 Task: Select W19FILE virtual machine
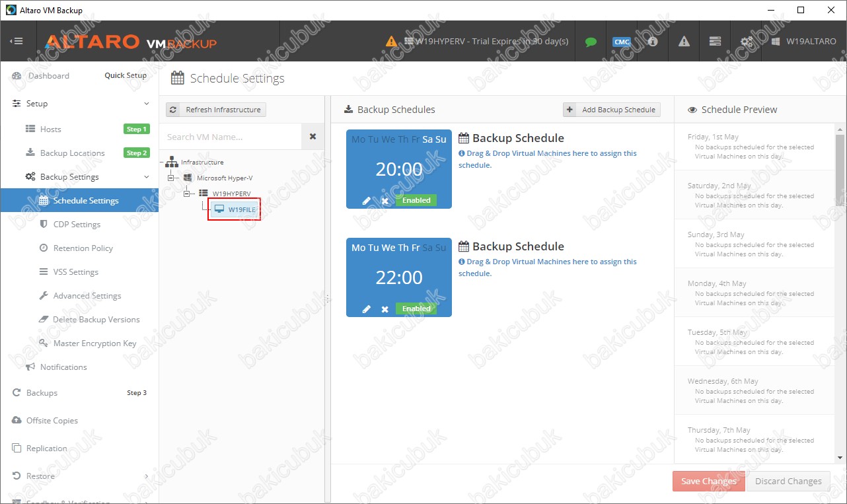[x=235, y=209]
